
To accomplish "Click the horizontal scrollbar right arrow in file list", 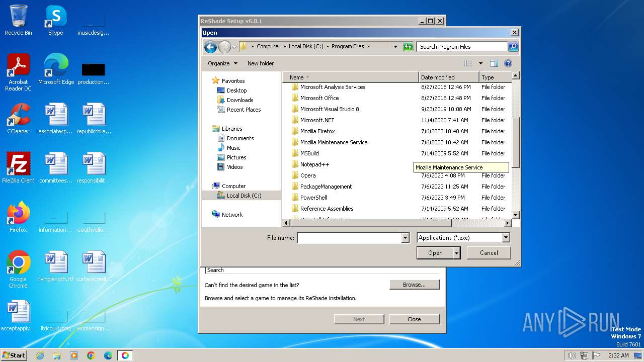I will 508,223.
